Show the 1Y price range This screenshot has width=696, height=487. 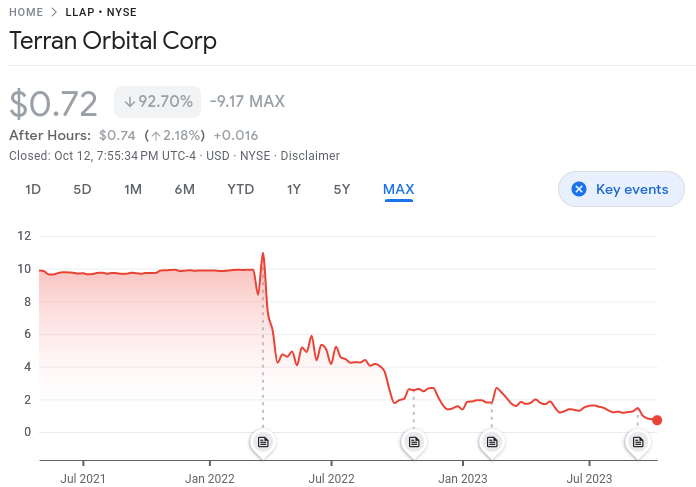tap(294, 189)
